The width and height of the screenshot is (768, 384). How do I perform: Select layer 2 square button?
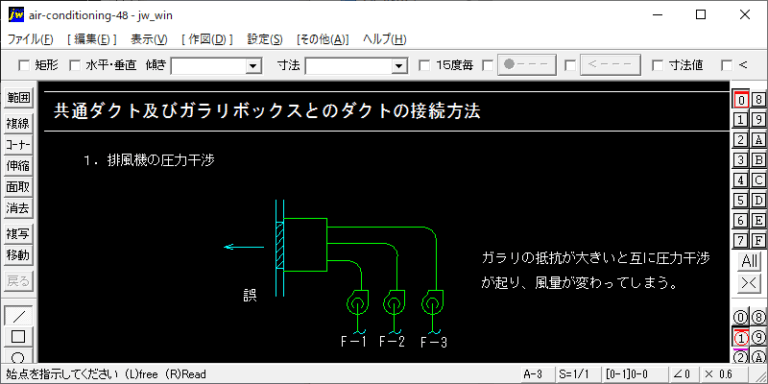point(741,140)
